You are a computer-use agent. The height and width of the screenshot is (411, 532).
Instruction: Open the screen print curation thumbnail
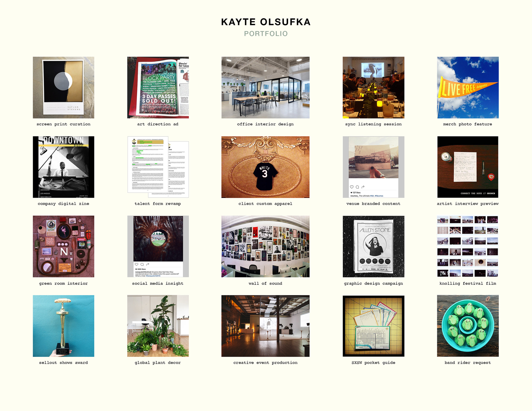[x=63, y=87]
